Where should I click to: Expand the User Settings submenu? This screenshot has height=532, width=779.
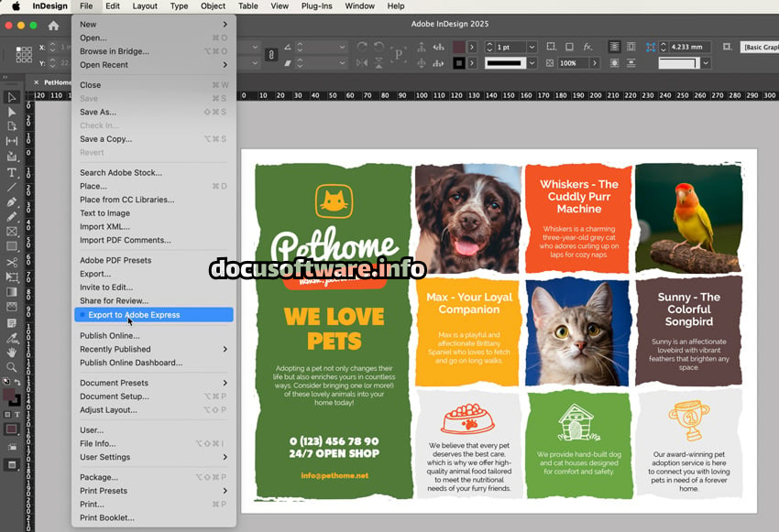[x=154, y=457]
